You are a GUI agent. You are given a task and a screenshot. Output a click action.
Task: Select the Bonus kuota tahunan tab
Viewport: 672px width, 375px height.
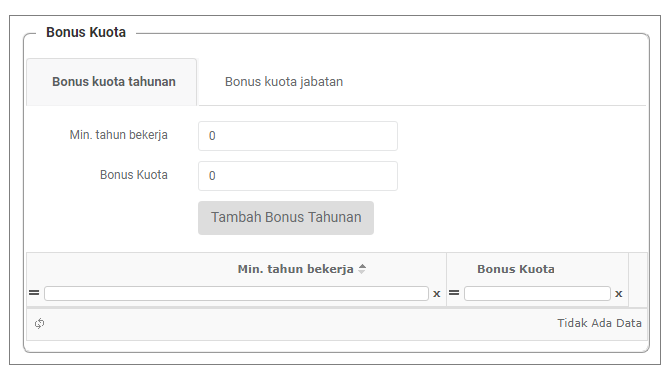pyautogui.click(x=112, y=82)
